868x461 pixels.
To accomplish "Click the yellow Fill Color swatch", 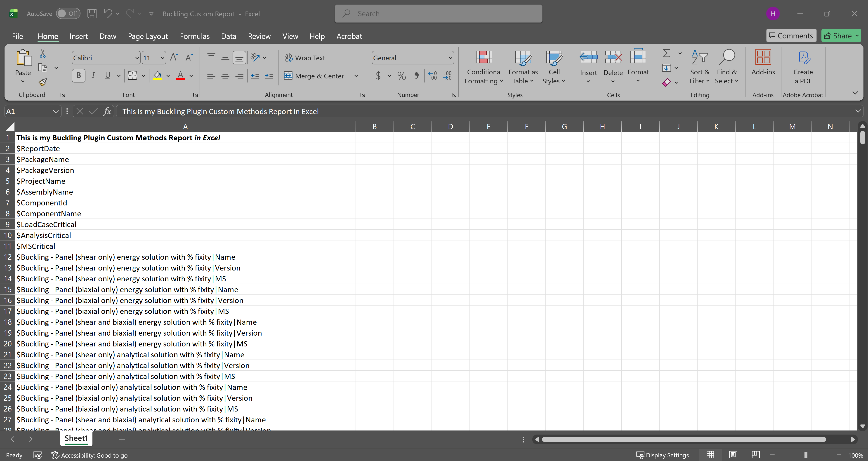I will click(x=157, y=76).
